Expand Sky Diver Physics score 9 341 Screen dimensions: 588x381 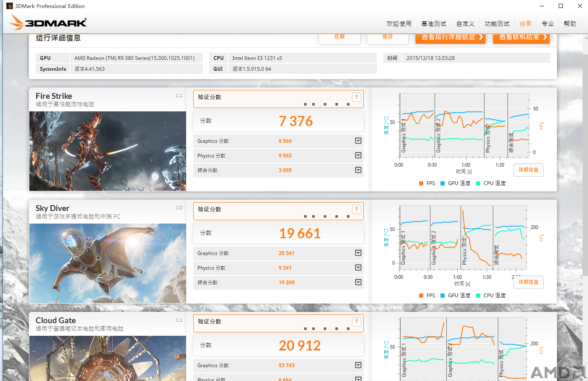click(358, 268)
